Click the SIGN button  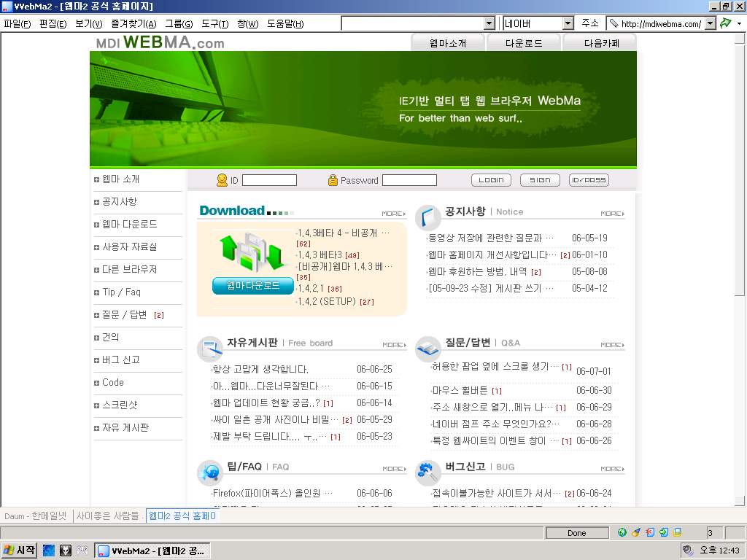(540, 180)
